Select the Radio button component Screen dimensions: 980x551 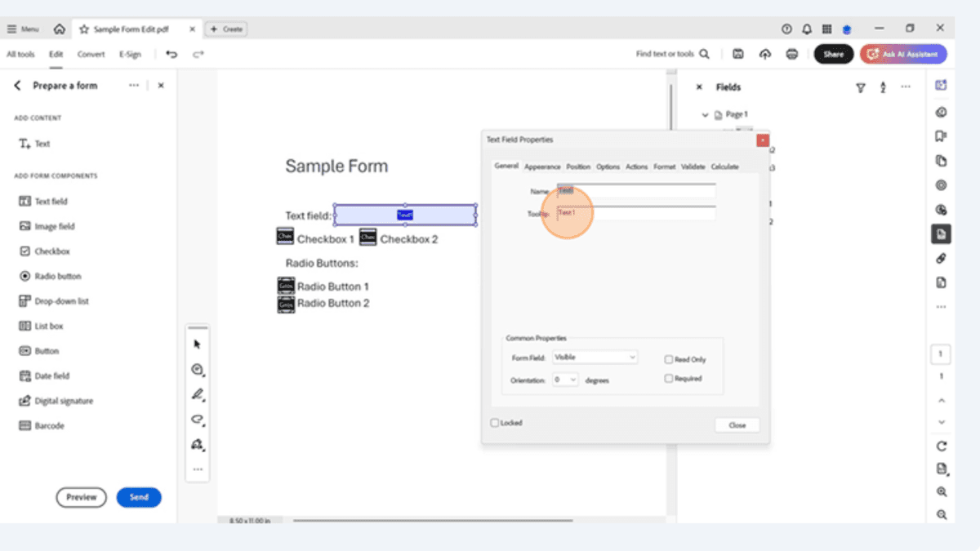(51, 276)
